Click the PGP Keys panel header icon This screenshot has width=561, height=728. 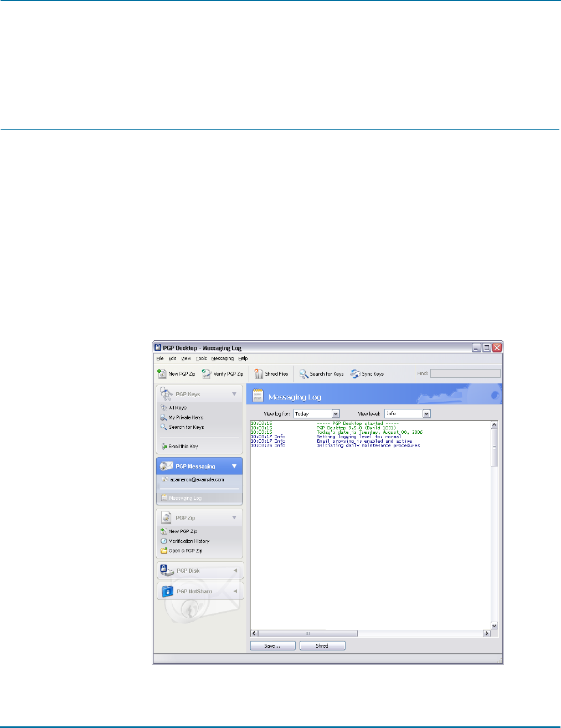coord(166,394)
